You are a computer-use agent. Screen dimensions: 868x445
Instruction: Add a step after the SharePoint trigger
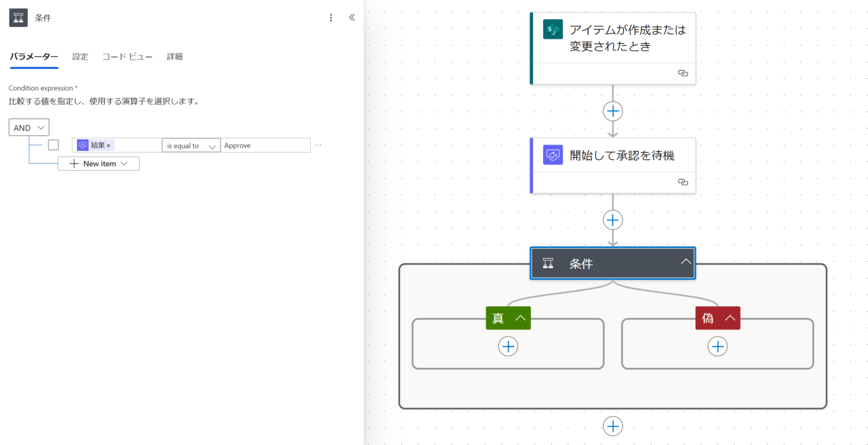[x=613, y=111]
